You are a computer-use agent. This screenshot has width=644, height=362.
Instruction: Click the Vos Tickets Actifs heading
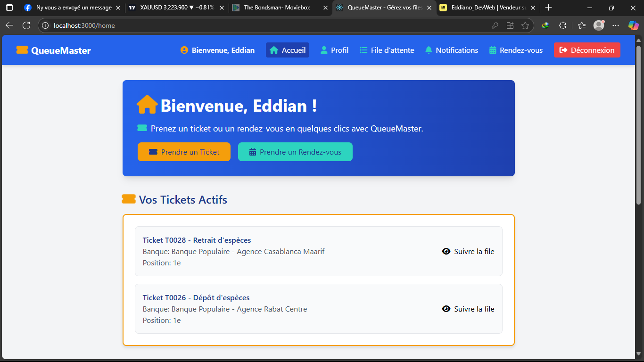(x=183, y=199)
